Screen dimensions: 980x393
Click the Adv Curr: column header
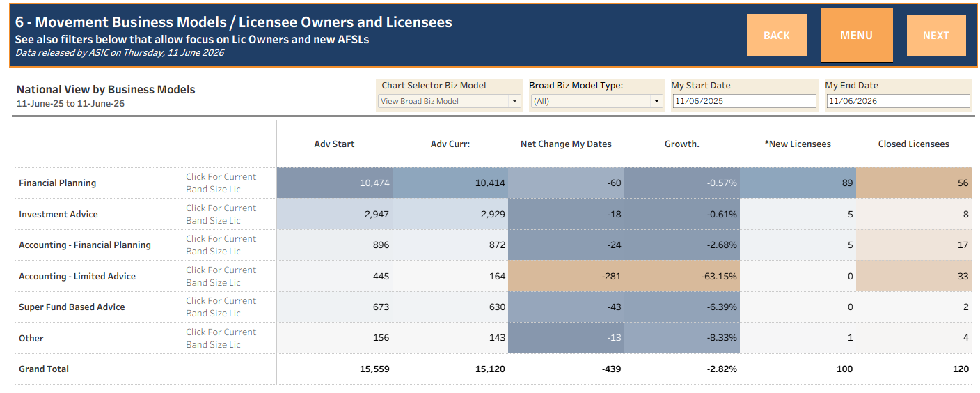click(x=450, y=144)
